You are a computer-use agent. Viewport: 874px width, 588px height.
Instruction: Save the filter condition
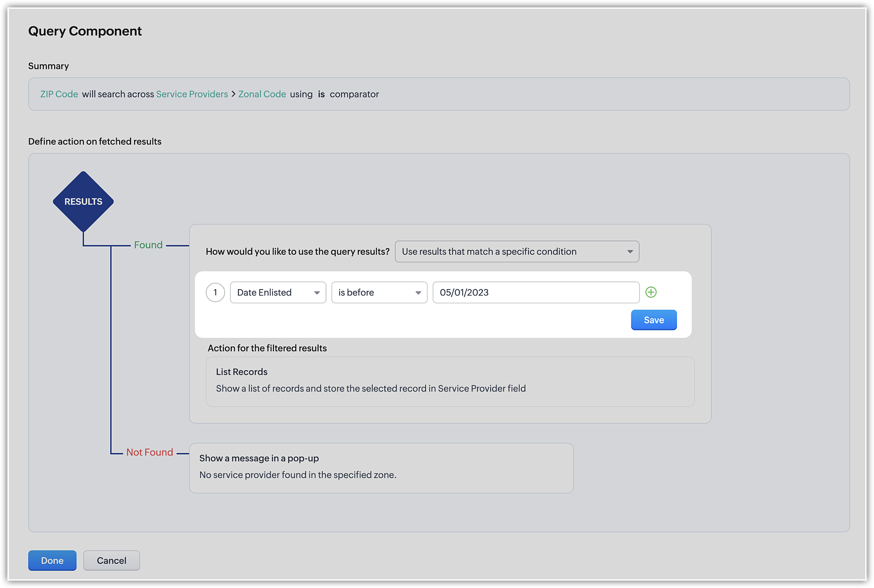[x=653, y=320]
